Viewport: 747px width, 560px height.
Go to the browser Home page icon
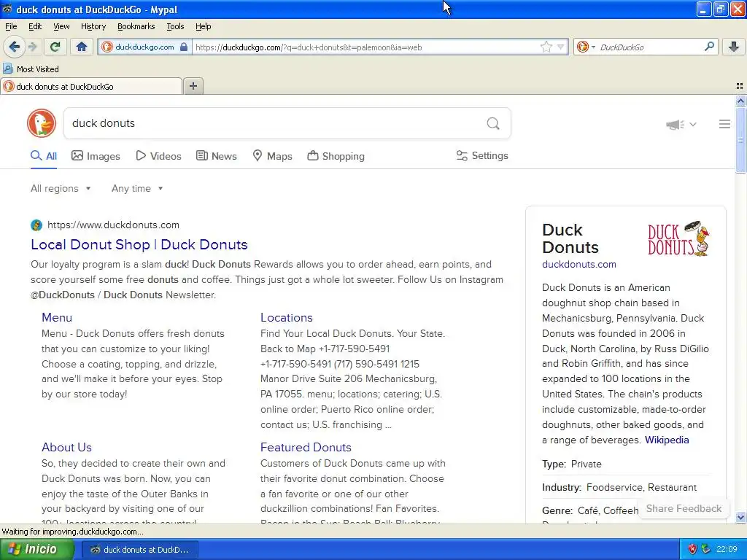pyautogui.click(x=82, y=47)
